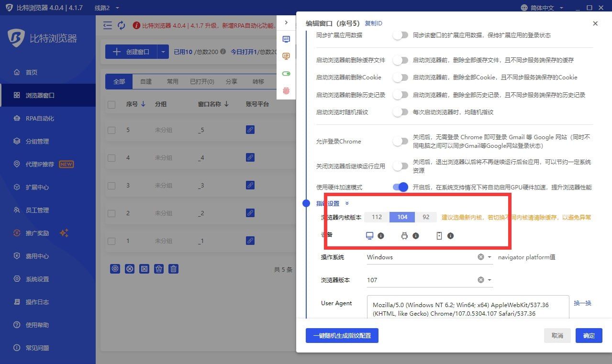
Task: Open account platform link icon for row 5
Action: (x=250, y=130)
